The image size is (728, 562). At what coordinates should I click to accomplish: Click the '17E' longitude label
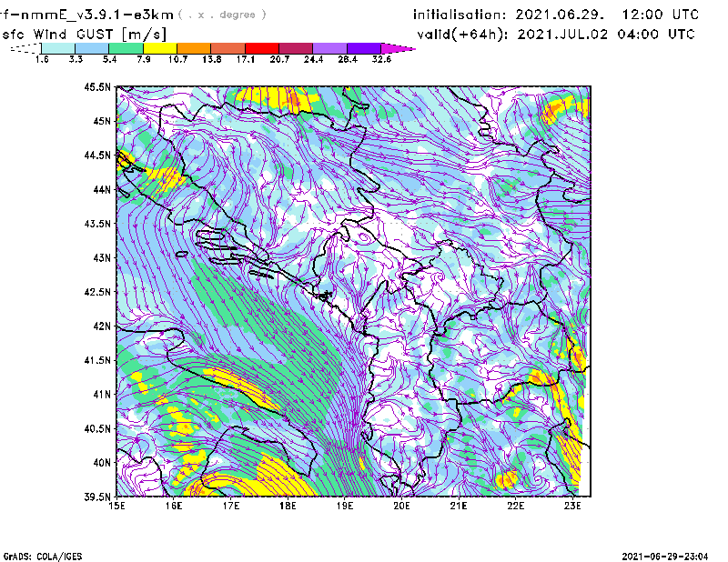click(231, 506)
